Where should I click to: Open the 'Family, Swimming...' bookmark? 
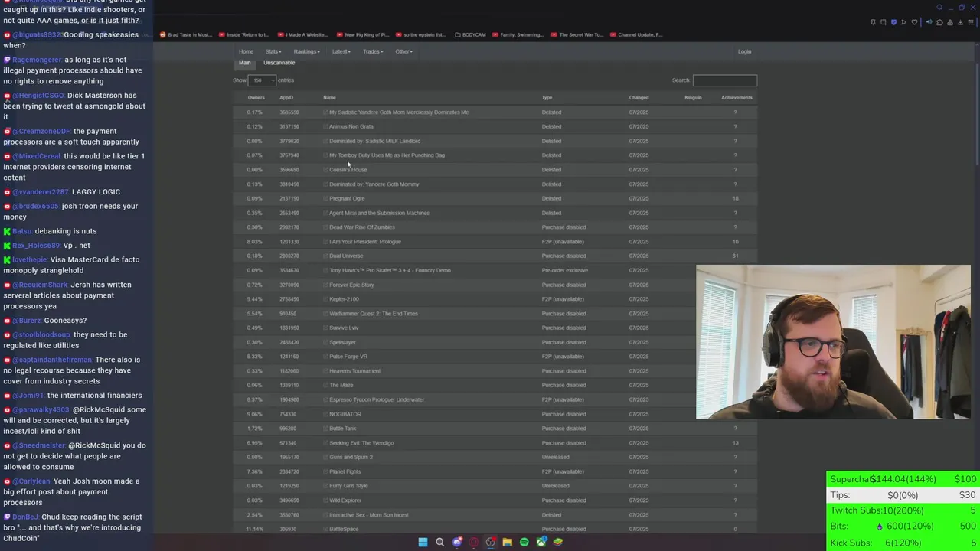coord(518,34)
